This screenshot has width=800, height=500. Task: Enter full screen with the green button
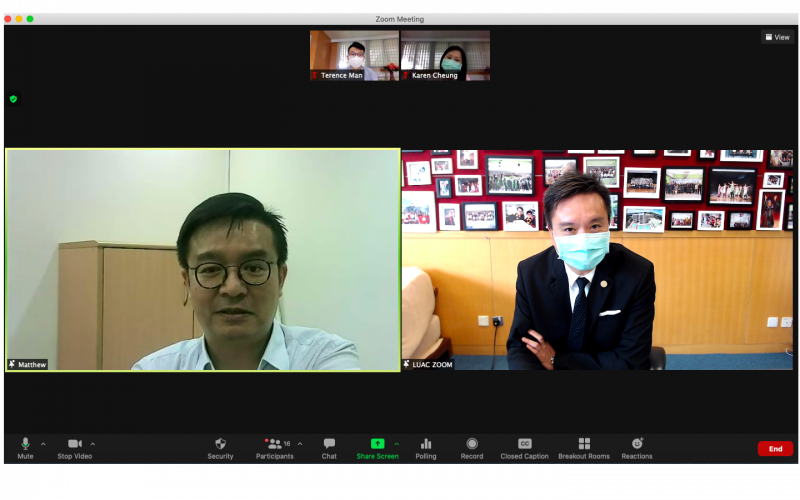(x=30, y=19)
